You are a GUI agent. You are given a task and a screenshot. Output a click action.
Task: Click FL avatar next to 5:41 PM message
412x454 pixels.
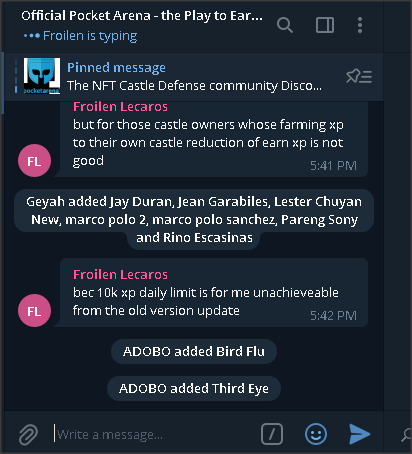(34, 161)
